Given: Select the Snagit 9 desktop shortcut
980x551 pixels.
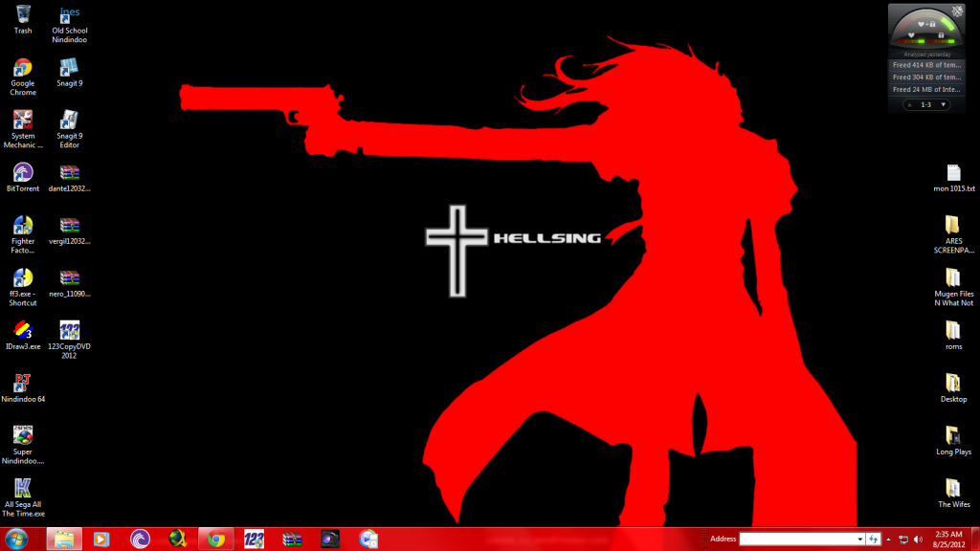Looking at the screenshot, I should pos(69,72).
